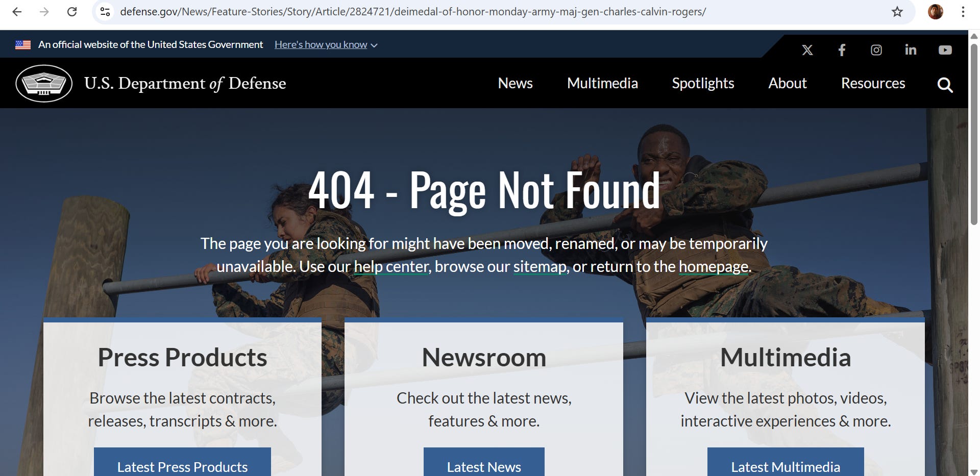Click the search magnifier icon
Image resolution: width=980 pixels, height=476 pixels.
pos(945,85)
